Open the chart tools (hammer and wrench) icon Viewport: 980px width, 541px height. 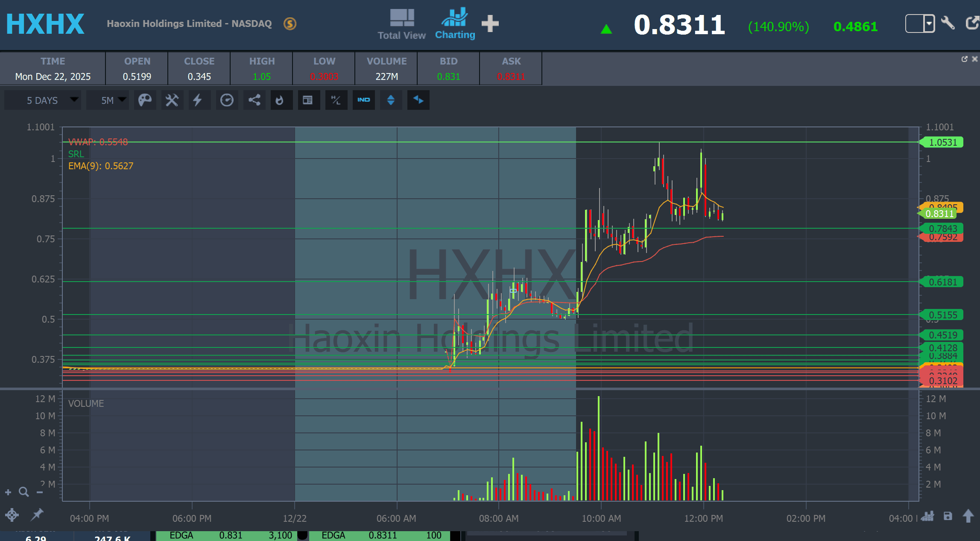(172, 100)
